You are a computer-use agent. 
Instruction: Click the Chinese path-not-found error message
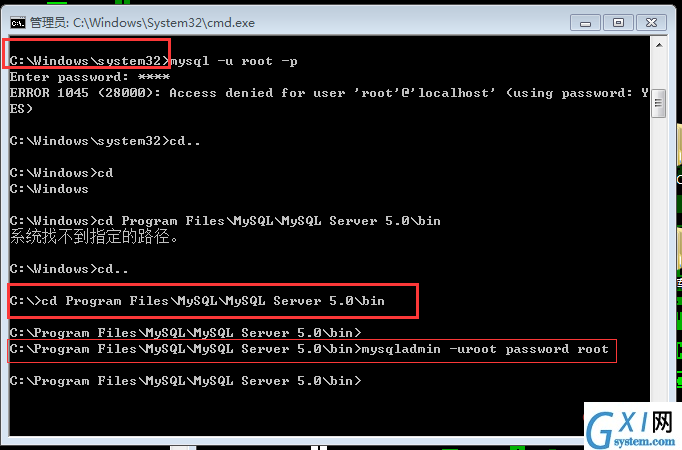[x=94, y=237]
